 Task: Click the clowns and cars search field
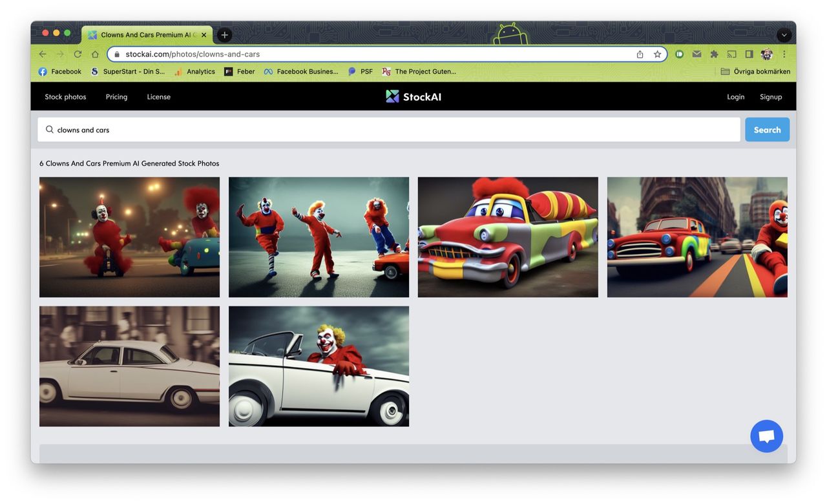[388, 130]
